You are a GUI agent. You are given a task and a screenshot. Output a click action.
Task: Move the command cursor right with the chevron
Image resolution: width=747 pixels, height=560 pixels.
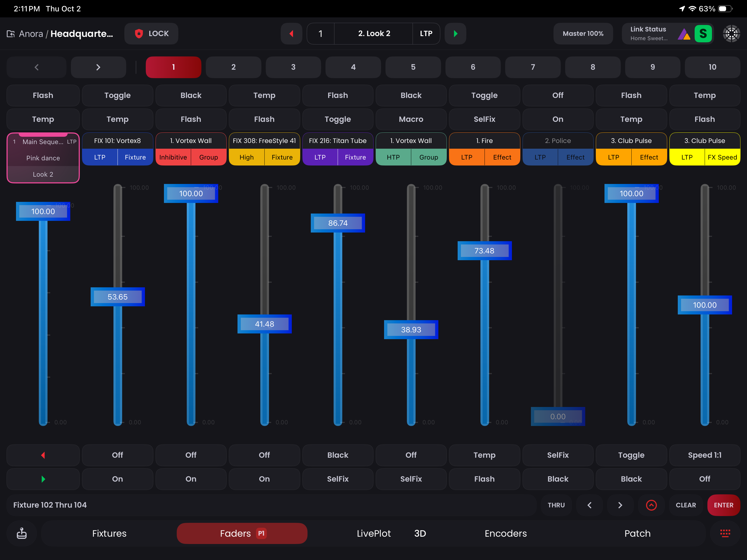pos(620,505)
